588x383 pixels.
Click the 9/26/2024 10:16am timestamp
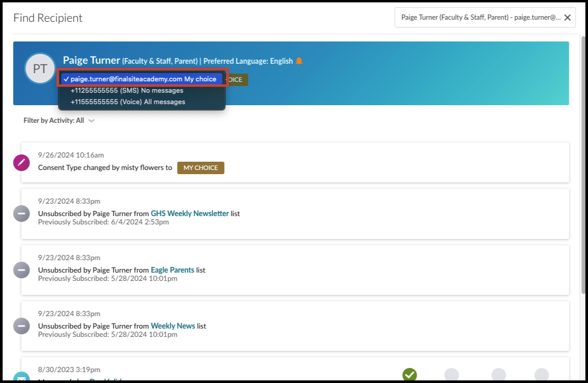point(71,155)
